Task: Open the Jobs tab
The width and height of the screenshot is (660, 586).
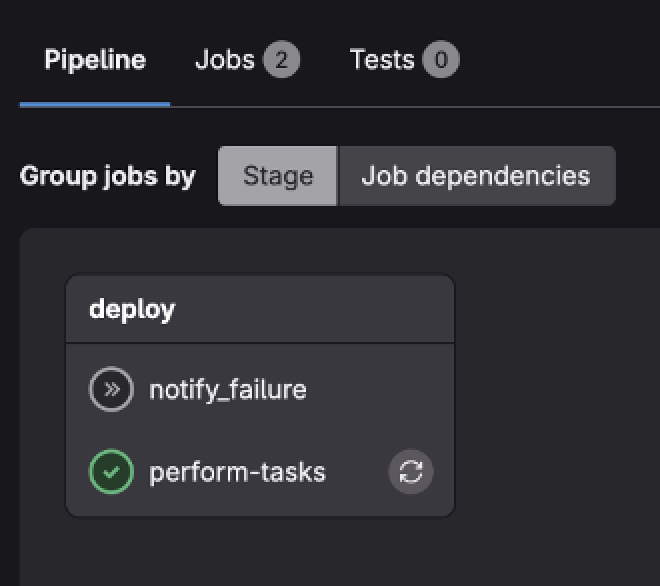Action: (224, 60)
